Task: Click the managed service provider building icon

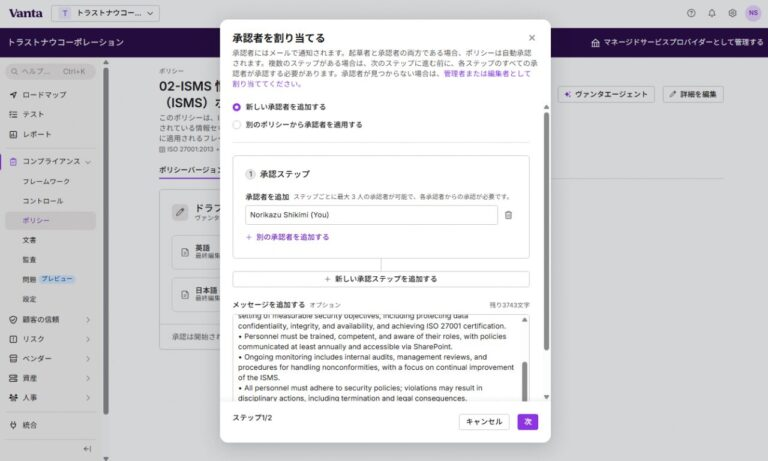Action: coord(595,43)
